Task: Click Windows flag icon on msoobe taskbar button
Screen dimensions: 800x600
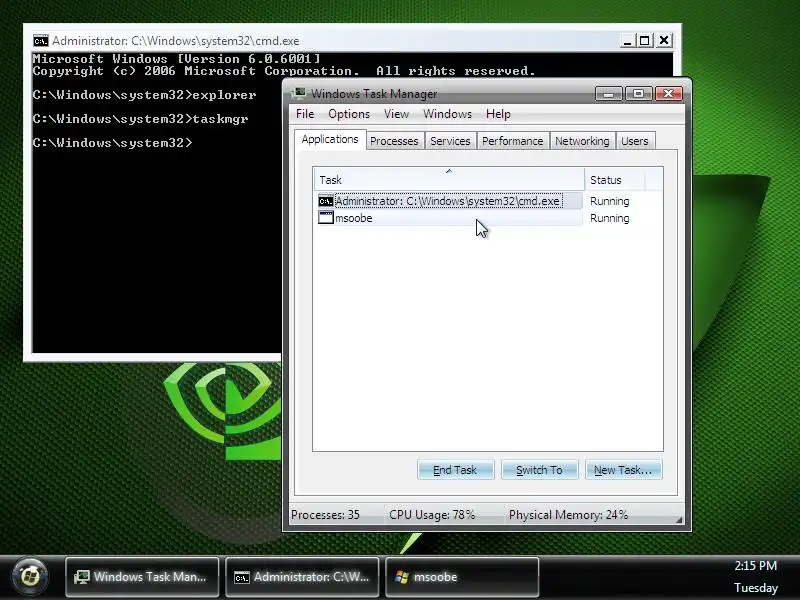Action: coord(402,577)
